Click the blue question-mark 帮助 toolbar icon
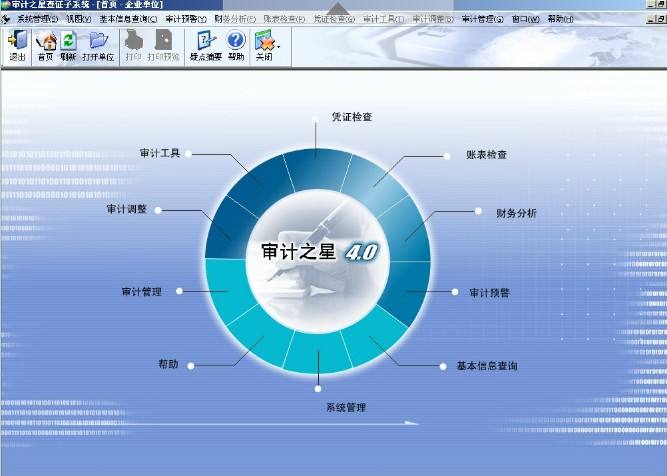This screenshot has width=667, height=476. coord(235,46)
